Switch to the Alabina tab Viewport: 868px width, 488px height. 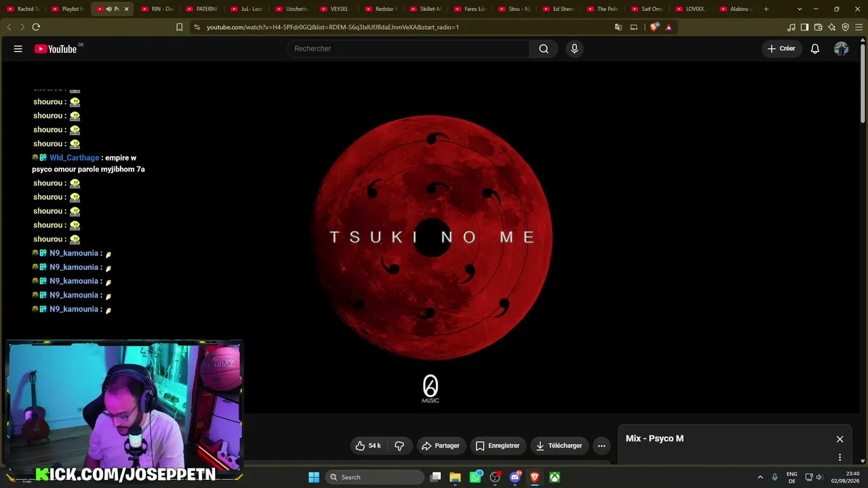coord(736,9)
